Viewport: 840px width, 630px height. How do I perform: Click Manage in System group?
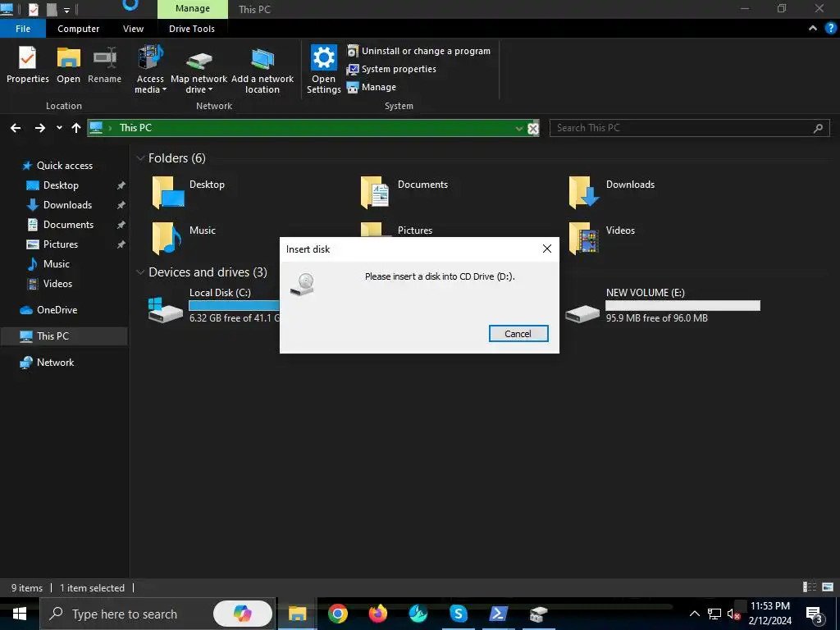(x=372, y=87)
